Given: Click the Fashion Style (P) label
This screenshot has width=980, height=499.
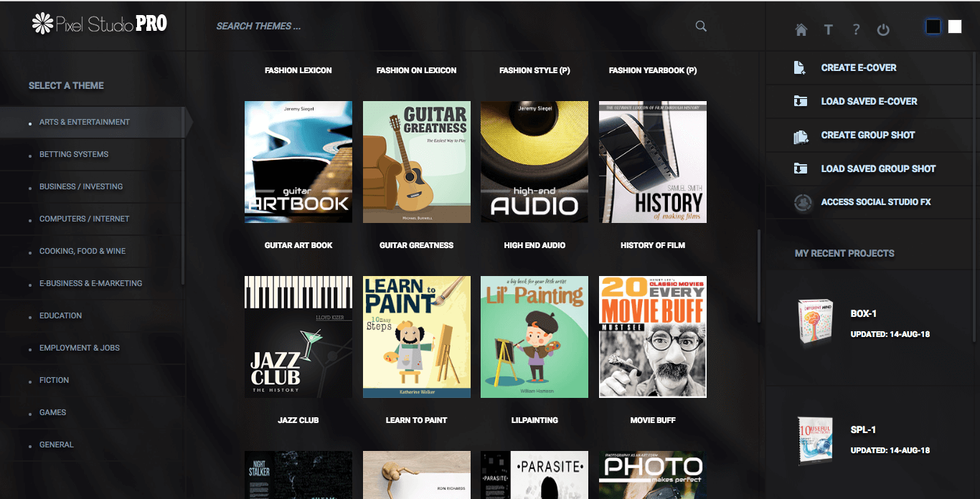Looking at the screenshot, I should (x=534, y=70).
